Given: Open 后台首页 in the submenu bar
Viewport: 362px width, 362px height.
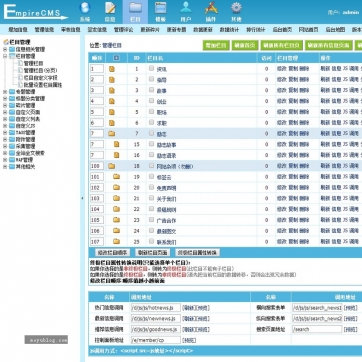Looking at the screenshot, I should click(282, 30).
